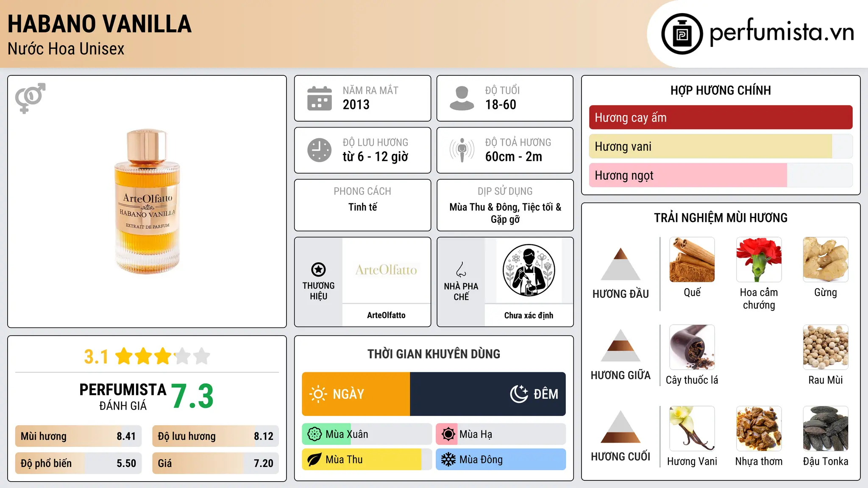Click the calendar icon beside Năm ra mắt
The height and width of the screenshot is (488, 868).
coord(320,98)
